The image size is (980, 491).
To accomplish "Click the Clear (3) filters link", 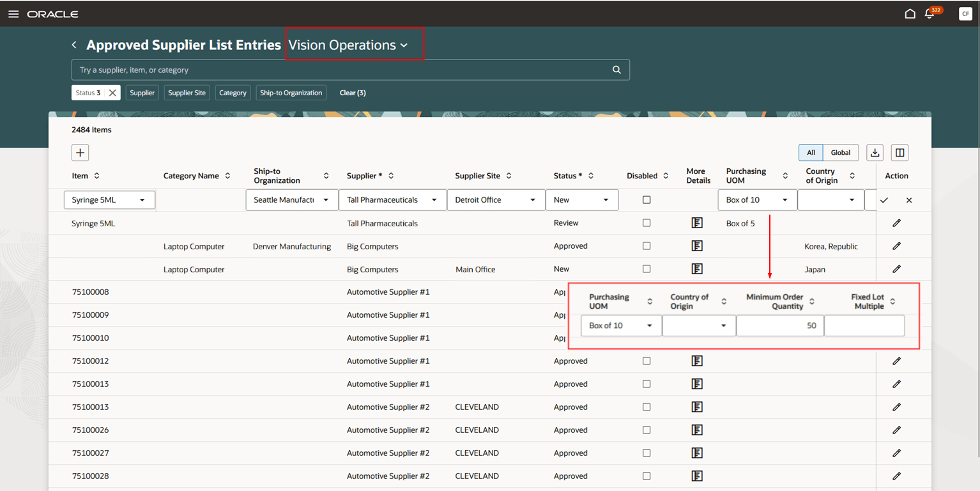I will click(x=353, y=93).
